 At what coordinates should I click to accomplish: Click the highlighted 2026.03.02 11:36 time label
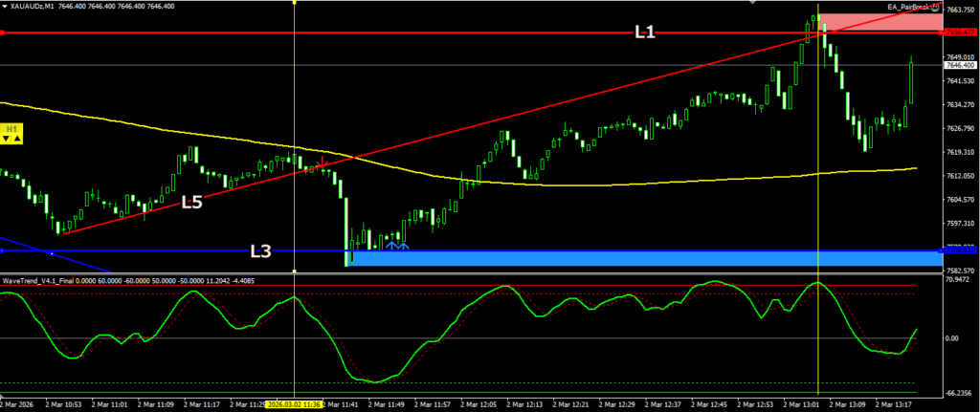[295, 404]
